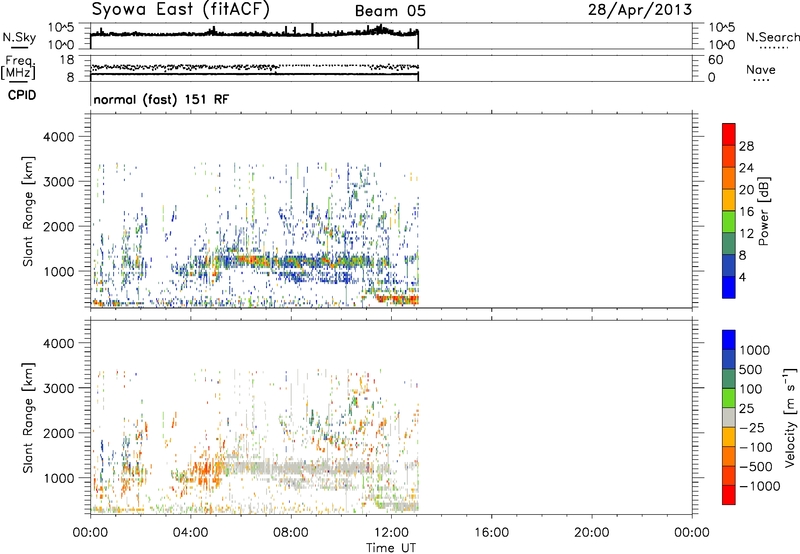Click the 'Slant Range [km]' label of velocity panel

click(28, 418)
